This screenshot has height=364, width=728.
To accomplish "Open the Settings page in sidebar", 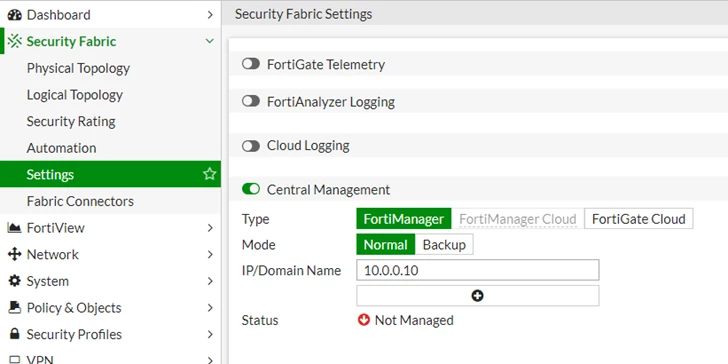I will click(x=110, y=174).
